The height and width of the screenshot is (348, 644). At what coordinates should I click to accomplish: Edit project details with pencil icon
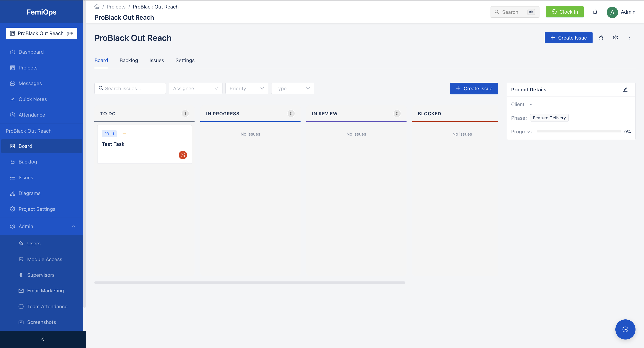point(625,90)
